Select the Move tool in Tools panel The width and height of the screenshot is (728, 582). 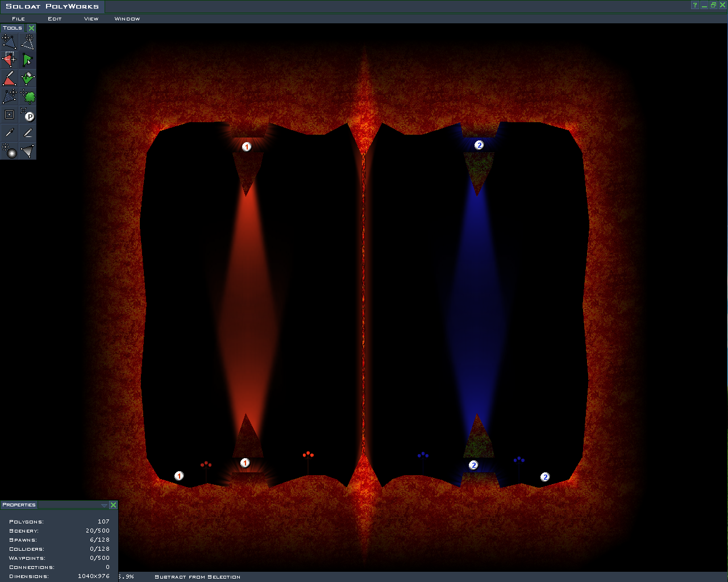point(9,41)
